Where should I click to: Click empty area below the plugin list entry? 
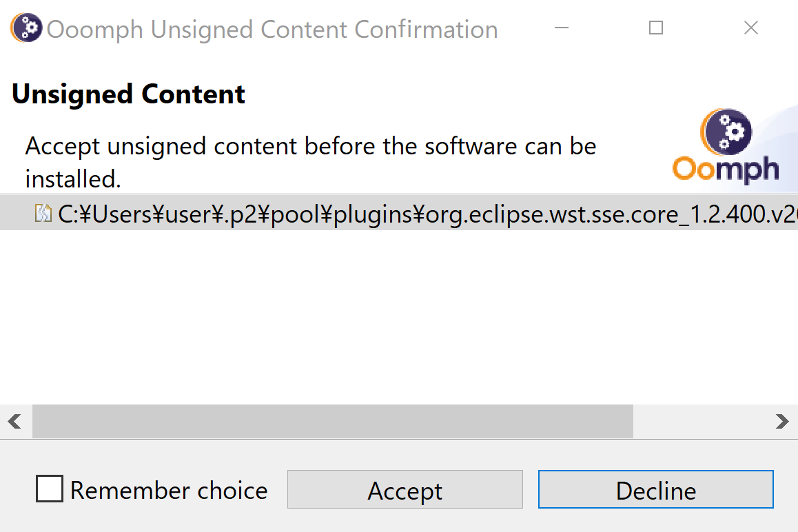[399, 316]
